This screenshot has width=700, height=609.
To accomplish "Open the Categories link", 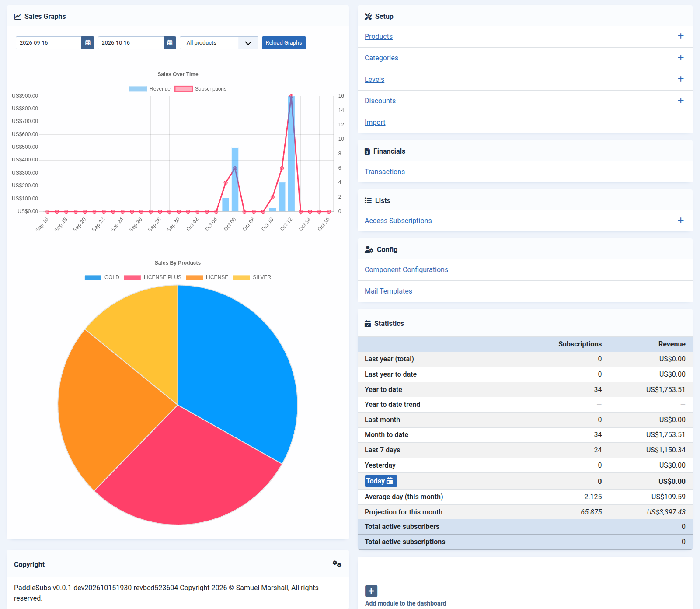I will point(381,58).
